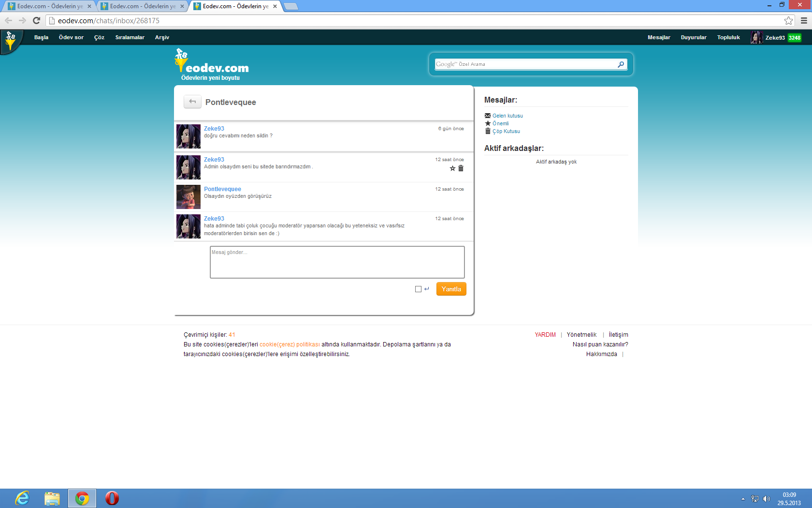Image resolution: width=812 pixels, height=508 pixels.
Task: Mark the Zeke93 Admin message as important with the star
Action: (x=452, y=168)
